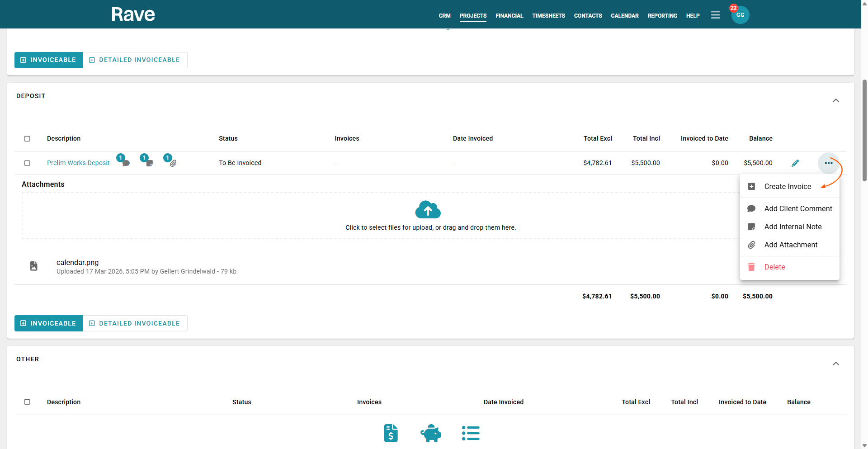Edit Prelim Works Deposit with pencil icon
868x449 pixels.
[x=795, y=163]
